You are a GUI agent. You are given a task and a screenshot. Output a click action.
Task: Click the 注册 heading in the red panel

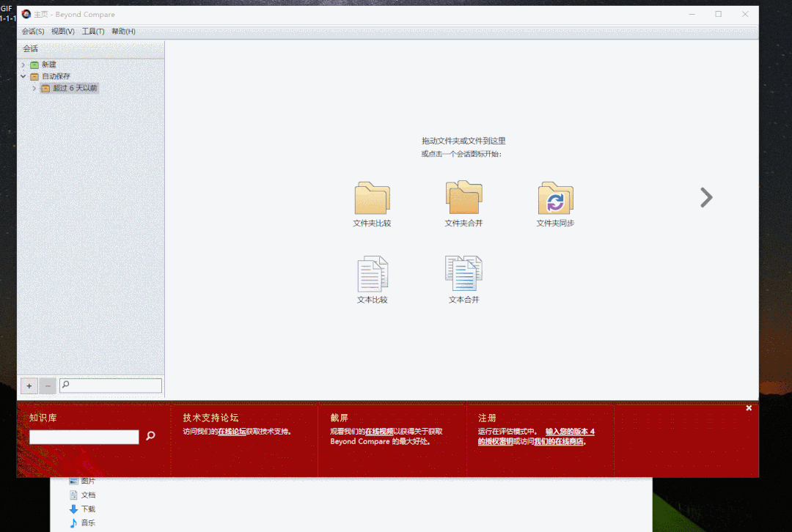click(487, 418)
